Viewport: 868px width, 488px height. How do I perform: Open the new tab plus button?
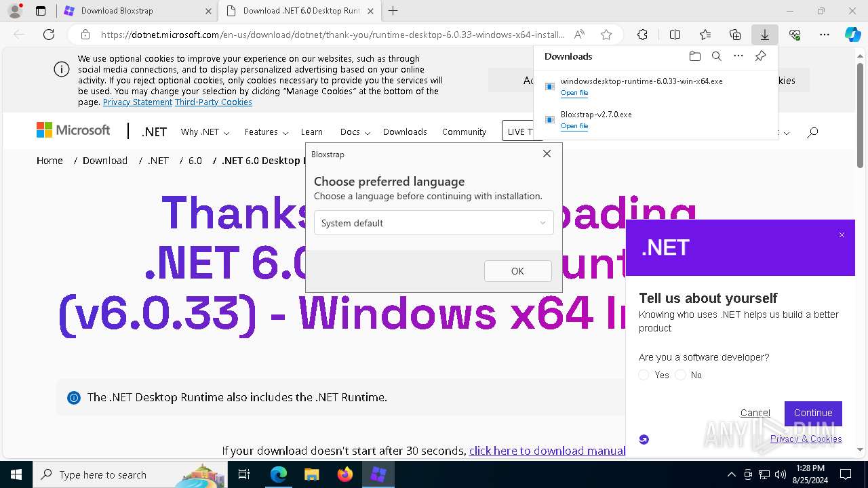(393, 11)
